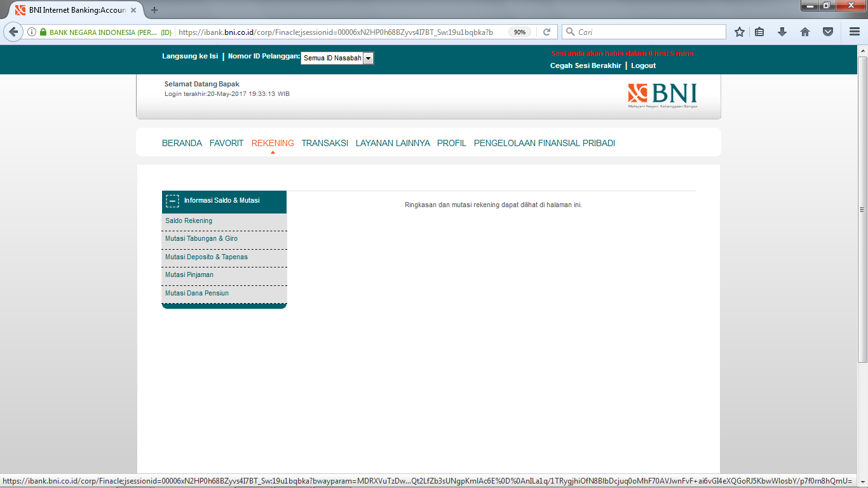Screen dimensions: 868x488
Task: Open the Firefox hamburger menu
Action: [x=855, y=32]
